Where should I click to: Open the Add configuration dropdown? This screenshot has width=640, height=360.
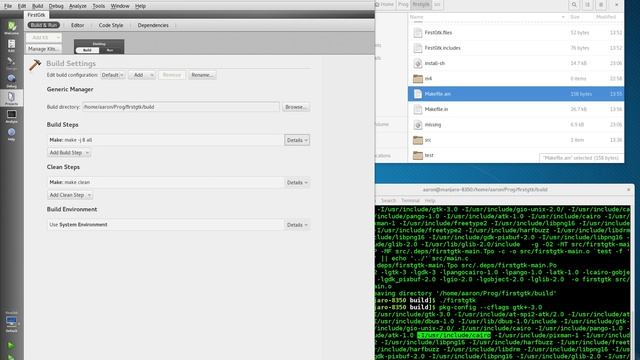coord(142,75)
